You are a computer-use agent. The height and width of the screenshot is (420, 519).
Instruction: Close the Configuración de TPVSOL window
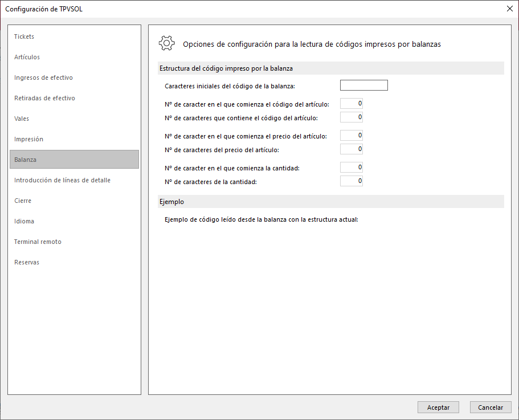[x=510, y=9]
